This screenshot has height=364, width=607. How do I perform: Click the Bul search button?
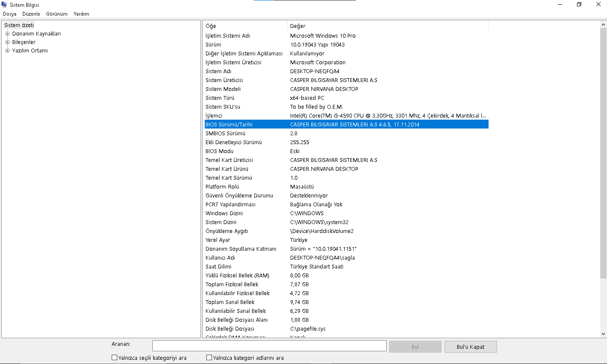click(415, 347)
